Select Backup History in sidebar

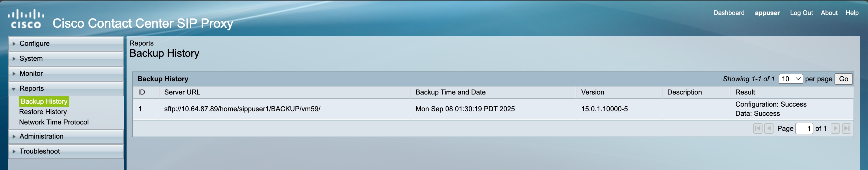[x=44, y=101]
